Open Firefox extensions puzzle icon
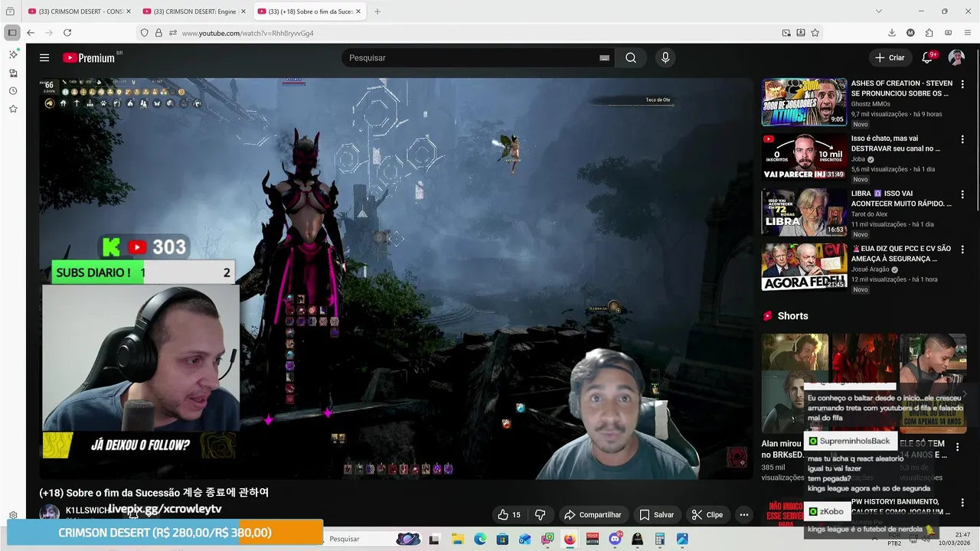 (929, 33)
